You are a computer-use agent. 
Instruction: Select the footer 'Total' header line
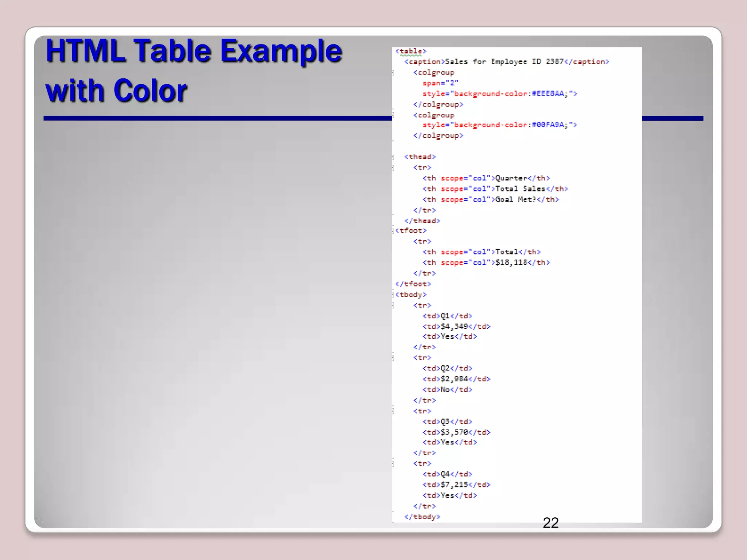pos(481,252)
